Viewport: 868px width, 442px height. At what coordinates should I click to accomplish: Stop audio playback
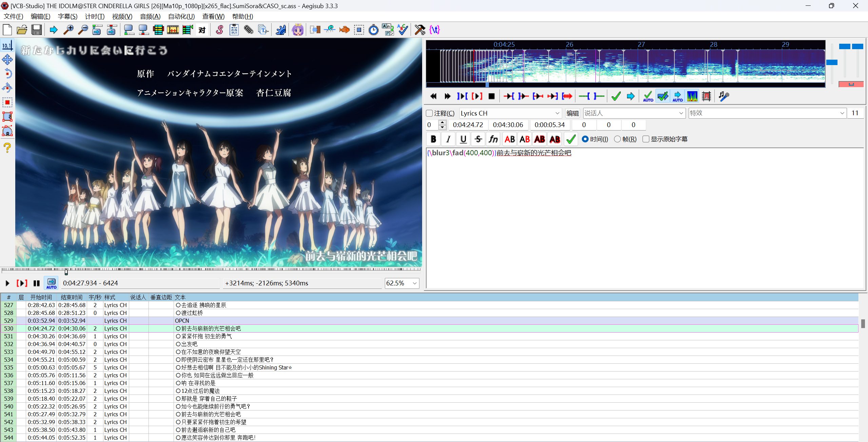coord(491,96)
